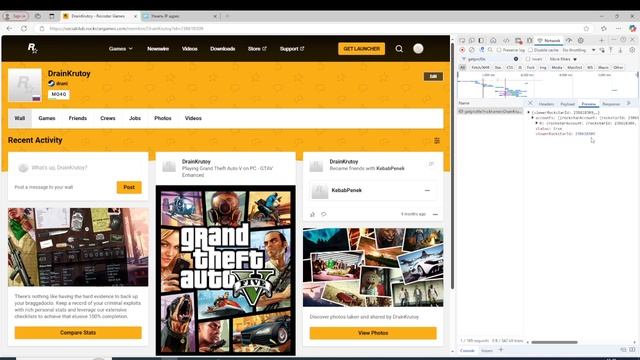Toggle the Media request type filter
Screen dimensions: 640x360
click(557, 67)
